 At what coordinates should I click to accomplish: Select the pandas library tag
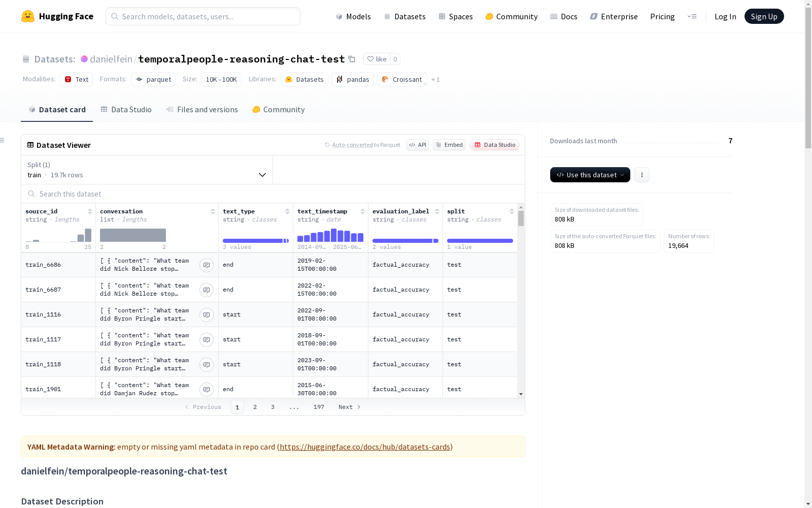click(x=353, y=79)
